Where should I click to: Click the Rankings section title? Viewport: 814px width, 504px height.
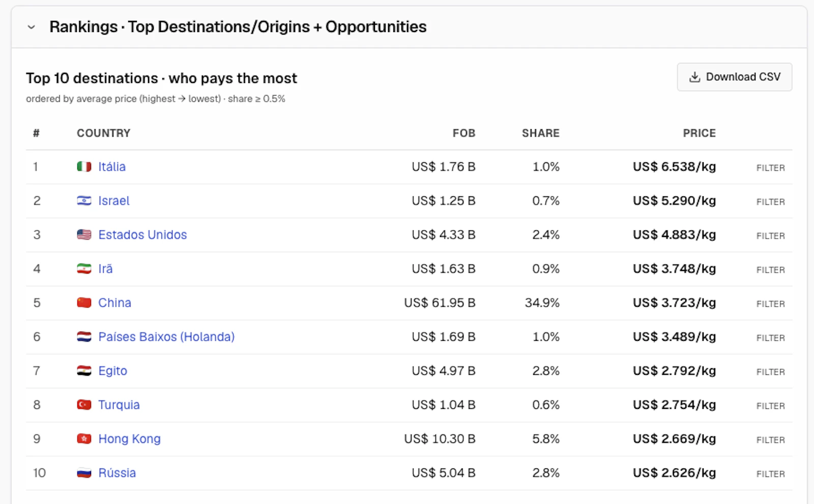[238, 27]
